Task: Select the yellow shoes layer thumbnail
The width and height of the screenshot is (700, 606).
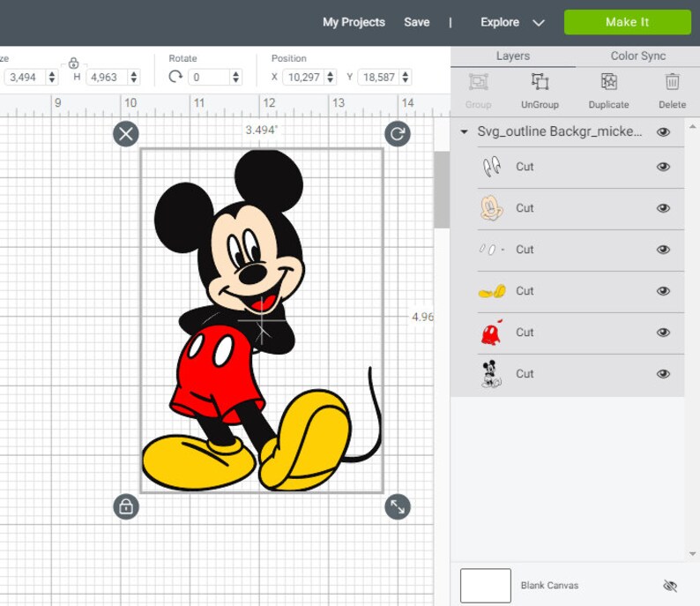Action: coord(492,291)
